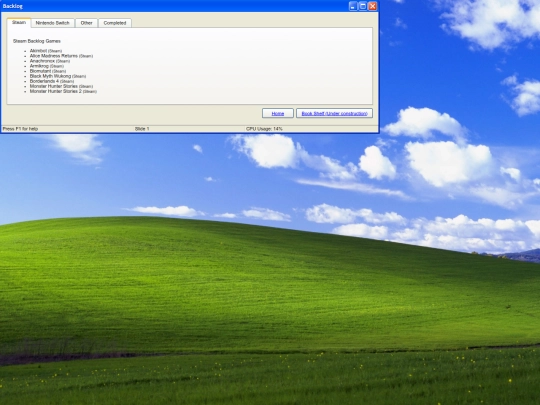Select 'Alice Madness Returns' list entry

click(x=61, y=56)
